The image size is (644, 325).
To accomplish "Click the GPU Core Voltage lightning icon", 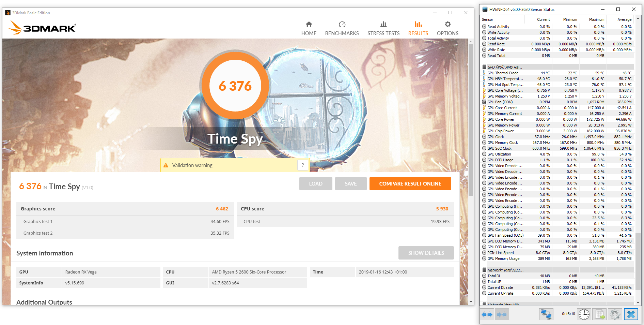I will click(x=484, y=90).
